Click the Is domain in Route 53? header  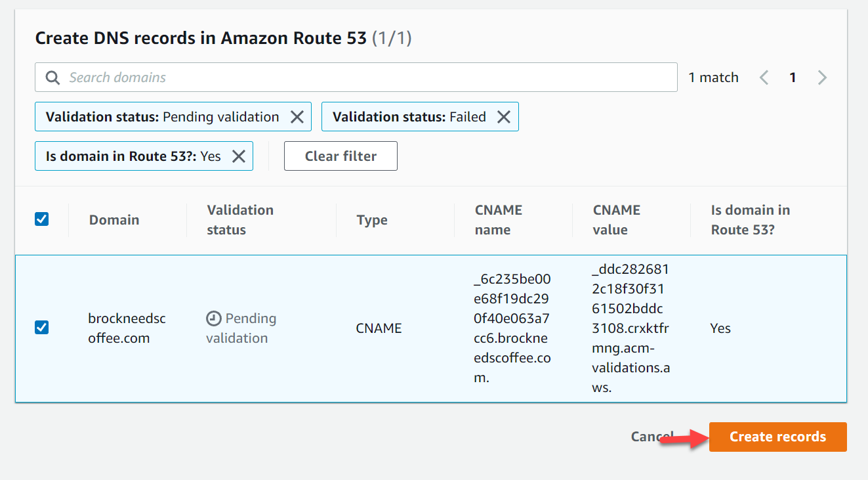point(751,220)
